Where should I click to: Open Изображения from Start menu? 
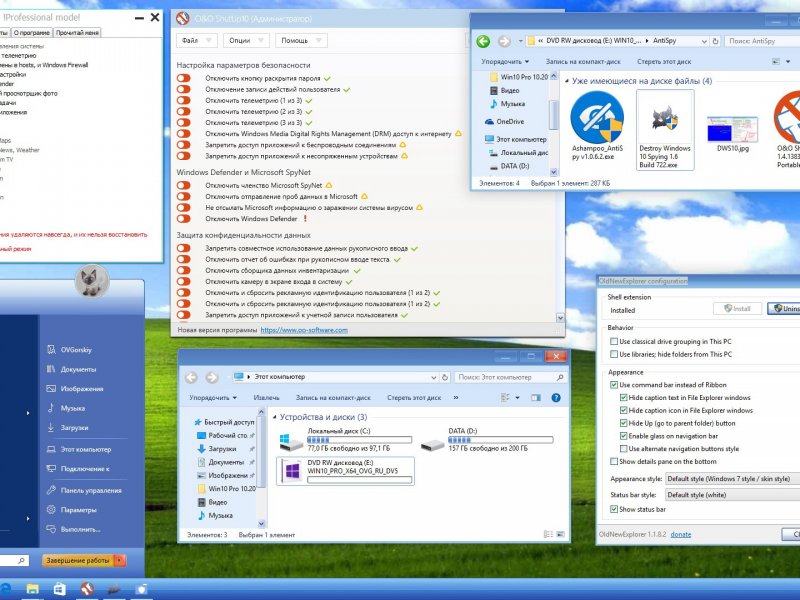(75, 388)
